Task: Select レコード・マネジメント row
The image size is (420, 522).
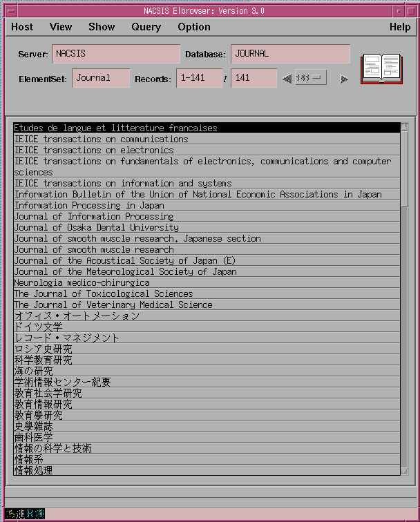Action: click(207, 338)
